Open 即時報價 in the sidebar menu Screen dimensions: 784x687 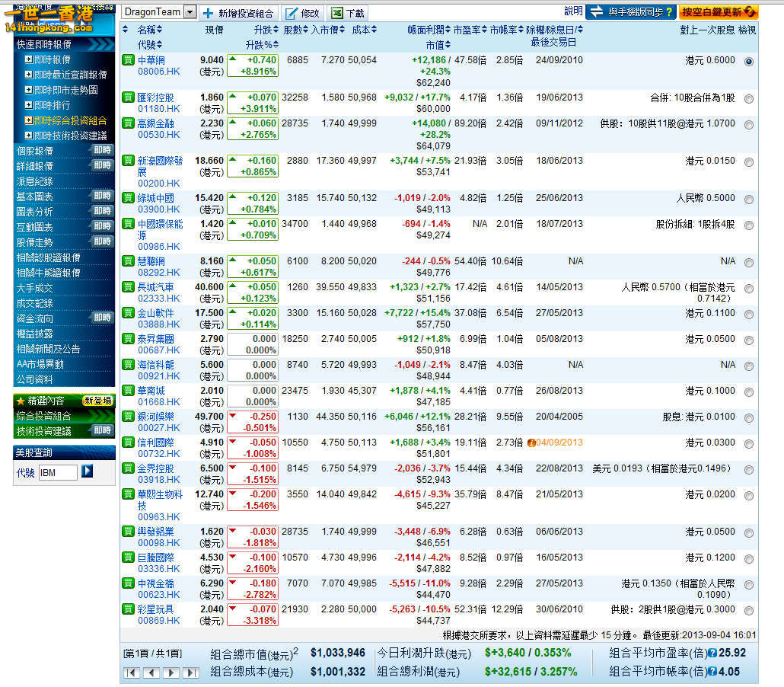pyautogui.click(x=52, y=59)
